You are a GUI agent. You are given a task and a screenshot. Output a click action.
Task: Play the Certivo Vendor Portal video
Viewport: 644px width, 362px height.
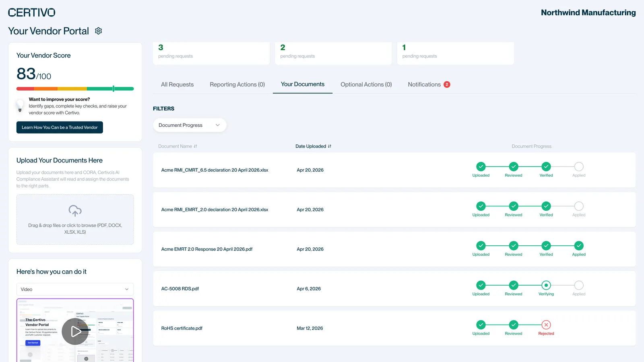click(x=75, y=331)
